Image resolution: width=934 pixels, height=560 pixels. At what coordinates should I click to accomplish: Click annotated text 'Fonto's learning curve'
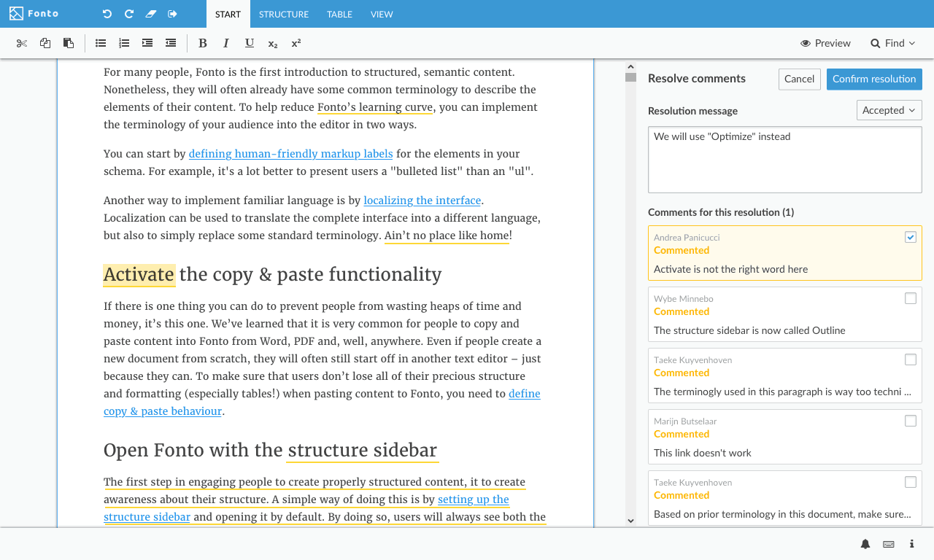pyautogui.click(x=375, y=107)
